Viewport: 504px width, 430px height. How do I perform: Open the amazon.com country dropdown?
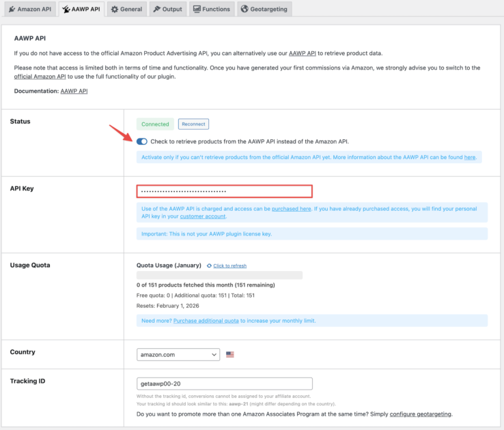178,354
